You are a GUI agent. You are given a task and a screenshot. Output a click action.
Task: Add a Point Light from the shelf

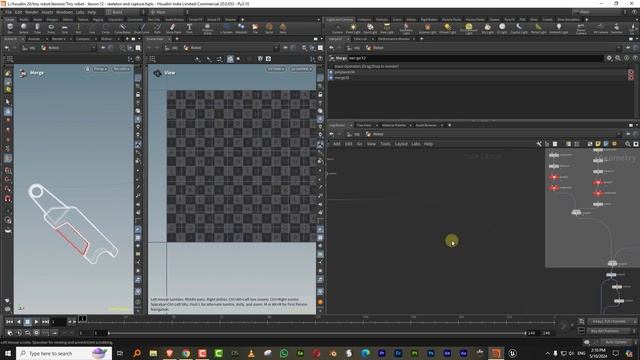coord(353,28)
